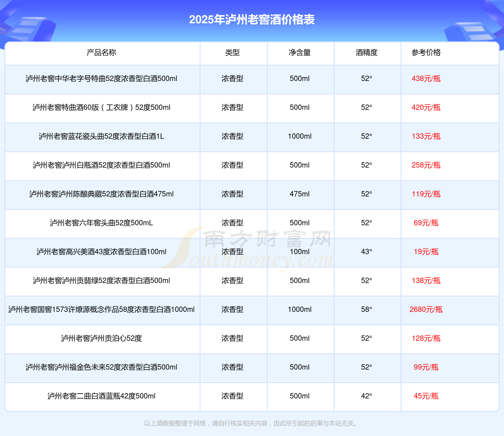
Task: Click the 258元/瓶 price
Action: (426, 165)
